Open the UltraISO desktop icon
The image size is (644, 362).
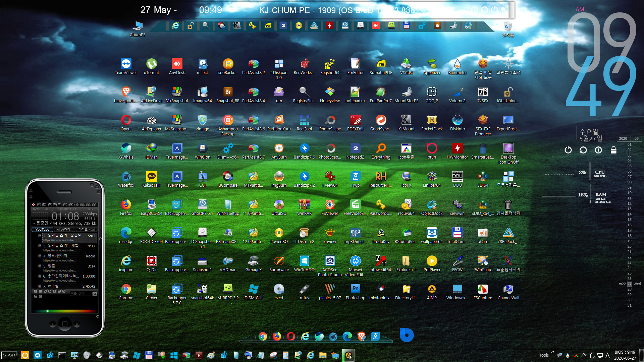click(x=279, y=207)
